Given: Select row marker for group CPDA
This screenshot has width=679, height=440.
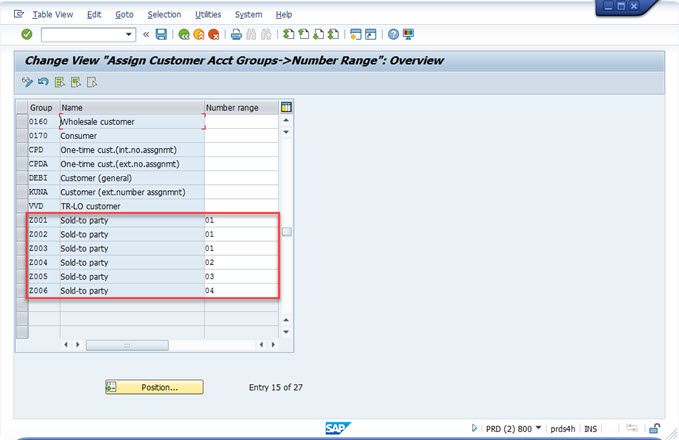Looking at the screenshot, I should point(22,164).
